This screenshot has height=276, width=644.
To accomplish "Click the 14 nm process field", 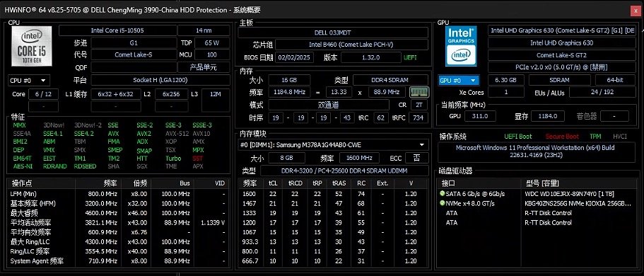I will [x=204, y=30].
